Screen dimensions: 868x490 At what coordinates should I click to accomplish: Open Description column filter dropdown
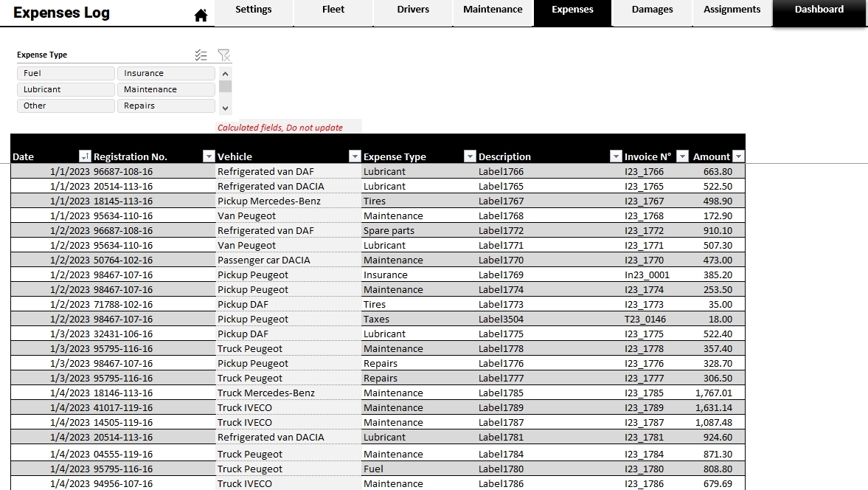point(616,156)
